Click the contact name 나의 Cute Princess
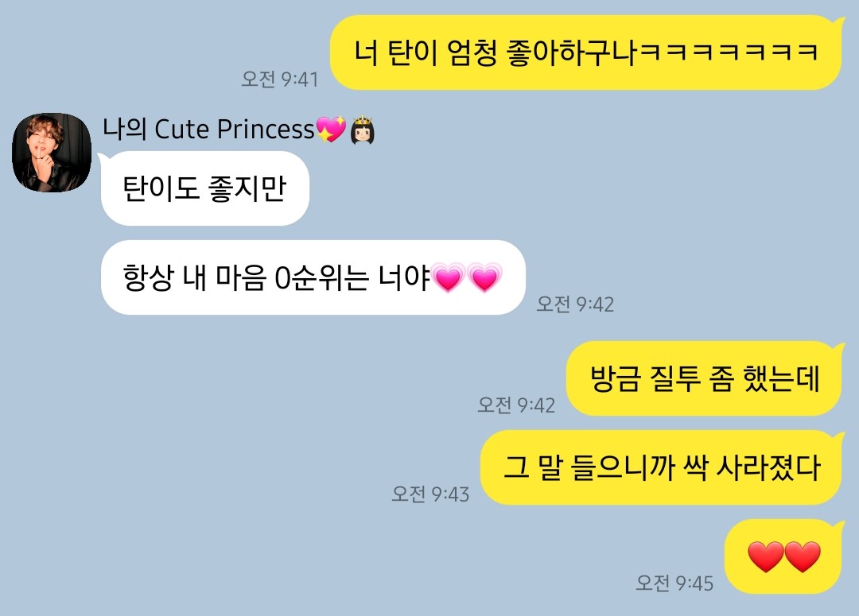This screenshot has height=616, width=859. [x=208, y=130]
